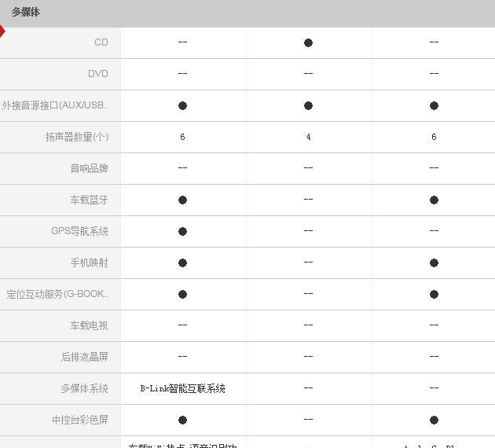This screenshot has height=448, width=495.
Task: Click the dash cell in the 手机映射 row
Action: click(309, 262)
